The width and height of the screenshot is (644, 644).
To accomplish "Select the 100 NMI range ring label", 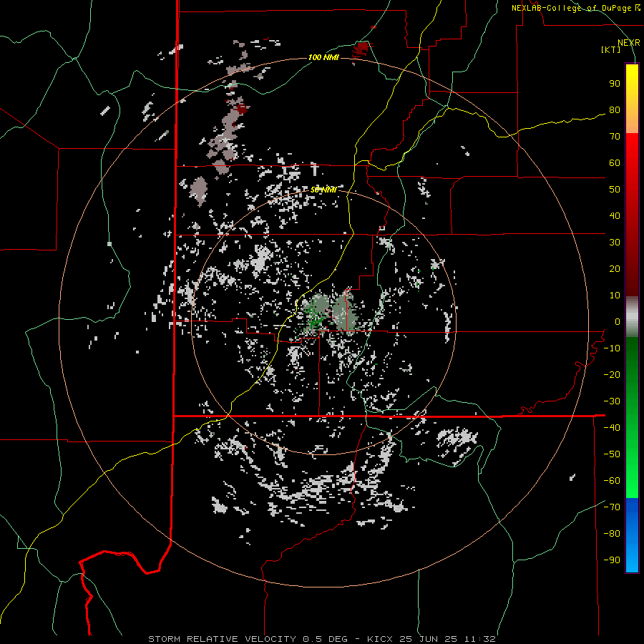I will [323, 57].
